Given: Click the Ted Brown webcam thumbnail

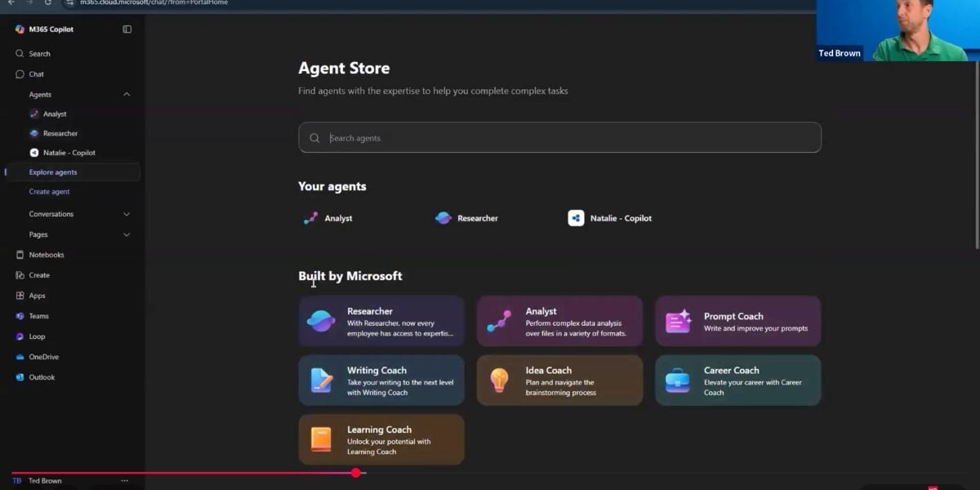Looking at the screenshot, I should tap(897, 30).
